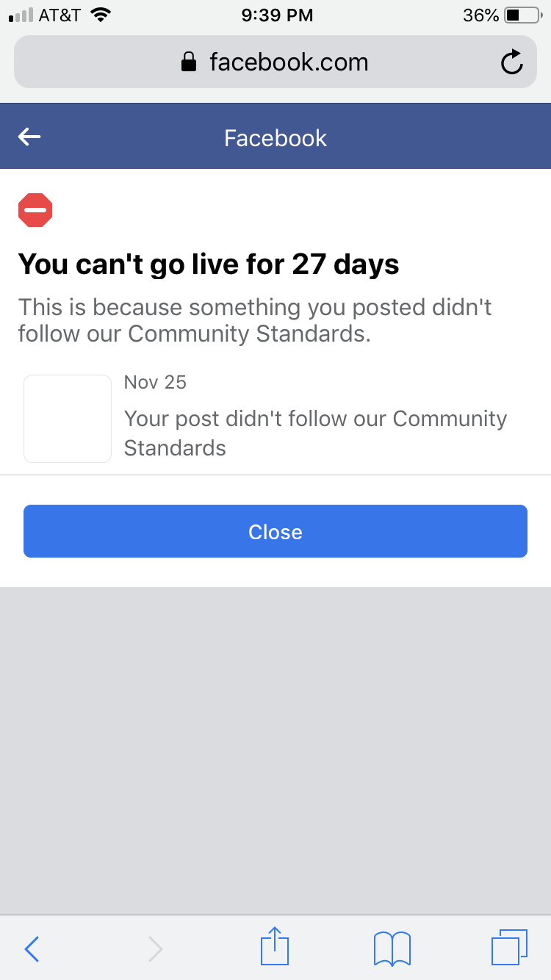551x980 pixels.
Task: Tap the Wi-Fi status icon
Action: (101, 15)
